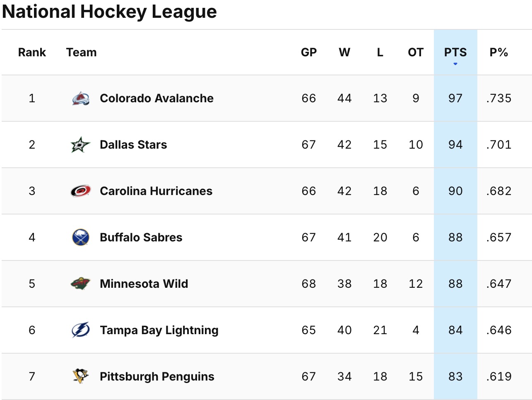Open Dallas Stars team name link
This screenshot has height=400, width=532.
[133, 145]
